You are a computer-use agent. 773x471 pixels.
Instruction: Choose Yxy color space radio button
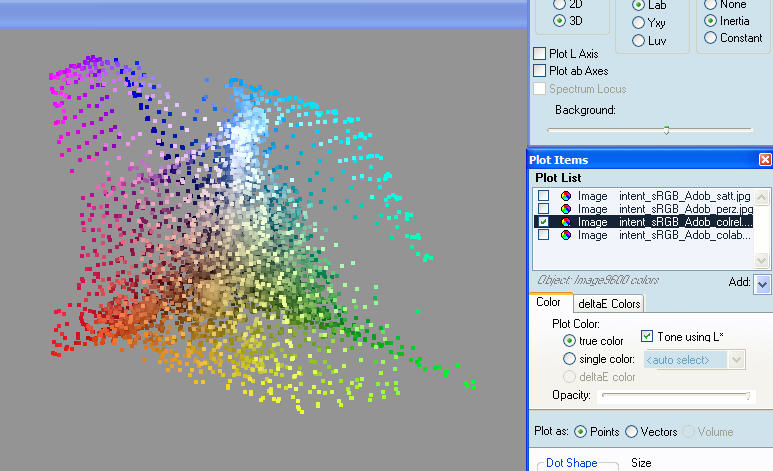(639, 23)
